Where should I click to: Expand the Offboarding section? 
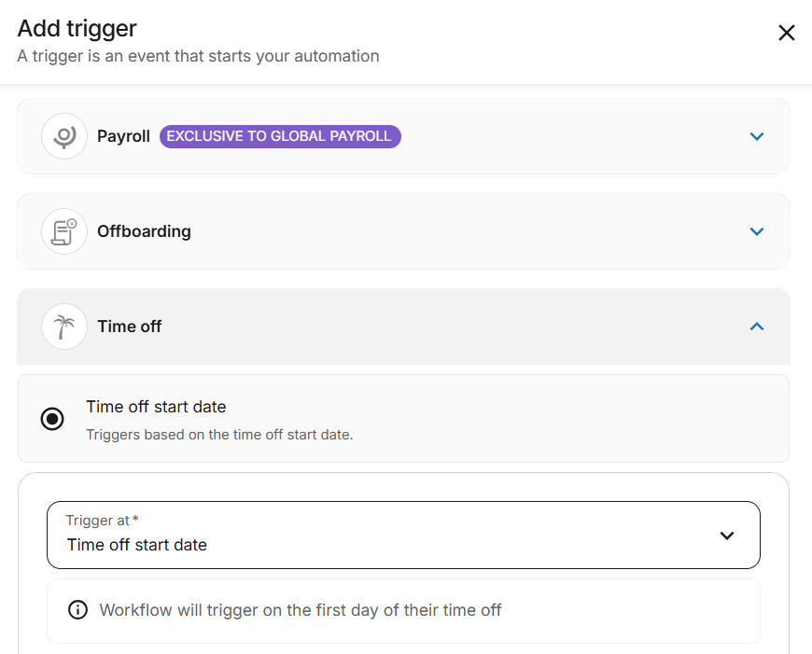(x=757, y=230)
